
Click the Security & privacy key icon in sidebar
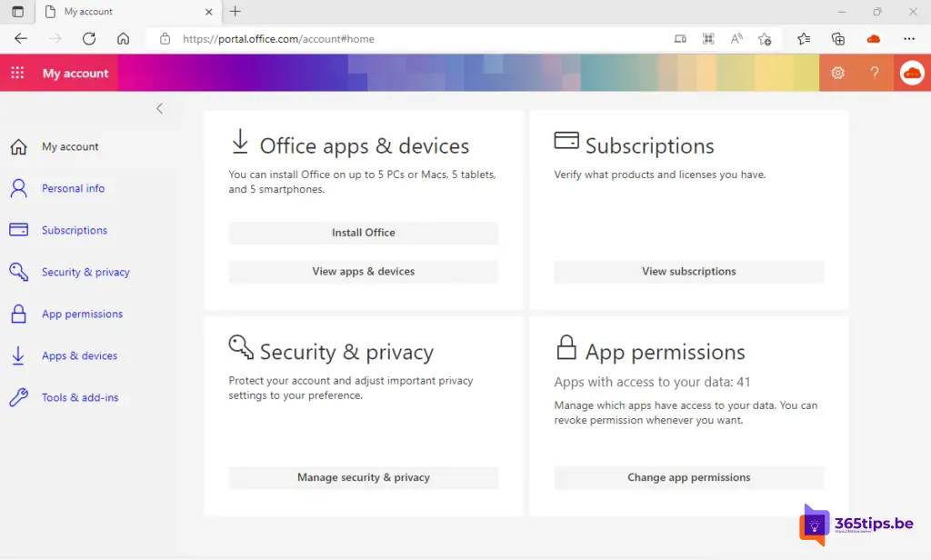point(18,273)
